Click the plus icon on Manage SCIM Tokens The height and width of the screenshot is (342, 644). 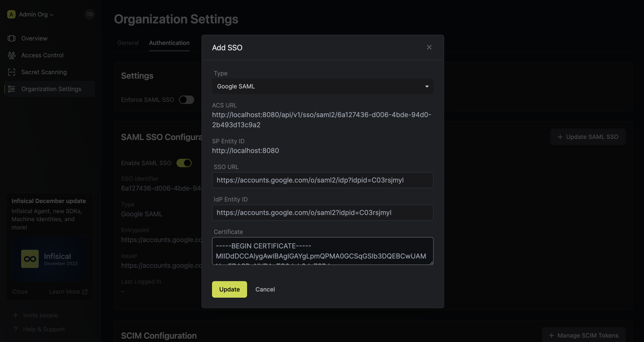point(551,335)
